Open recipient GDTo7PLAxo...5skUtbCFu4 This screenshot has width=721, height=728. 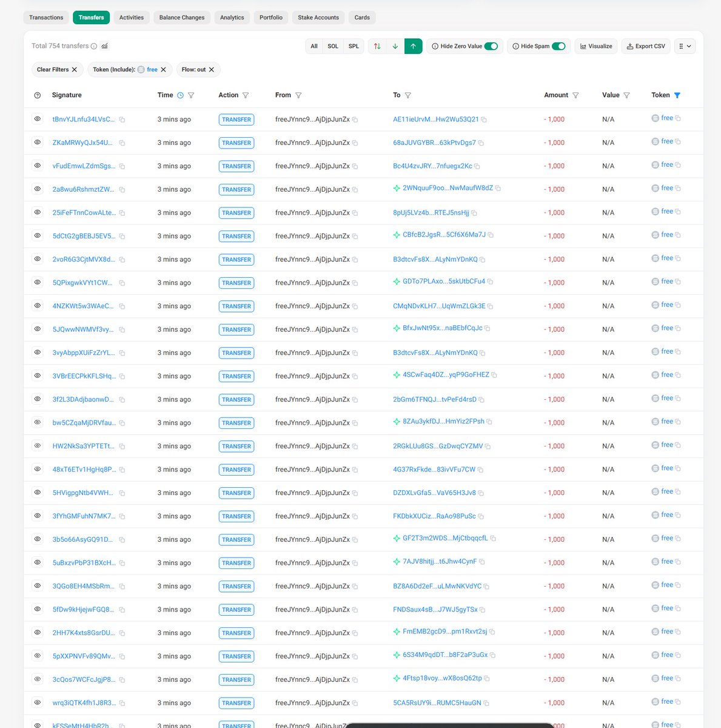point(444,281)
